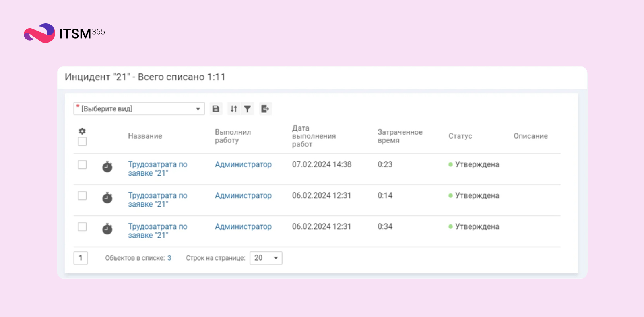Click the Инцидент "21" - Всего списано 1:11 title
Screen dimensions: 644x317
145,77
